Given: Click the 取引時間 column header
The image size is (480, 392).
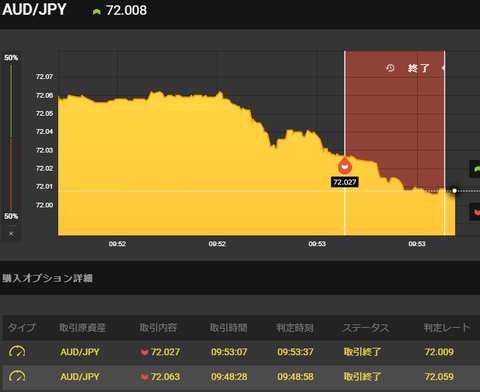Looking at the screenshot, I should 229,328.
